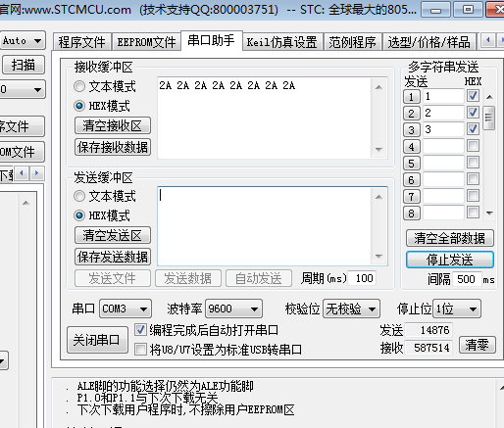
Task: Click numbered send button 5
Action: (x=412, y=163)
